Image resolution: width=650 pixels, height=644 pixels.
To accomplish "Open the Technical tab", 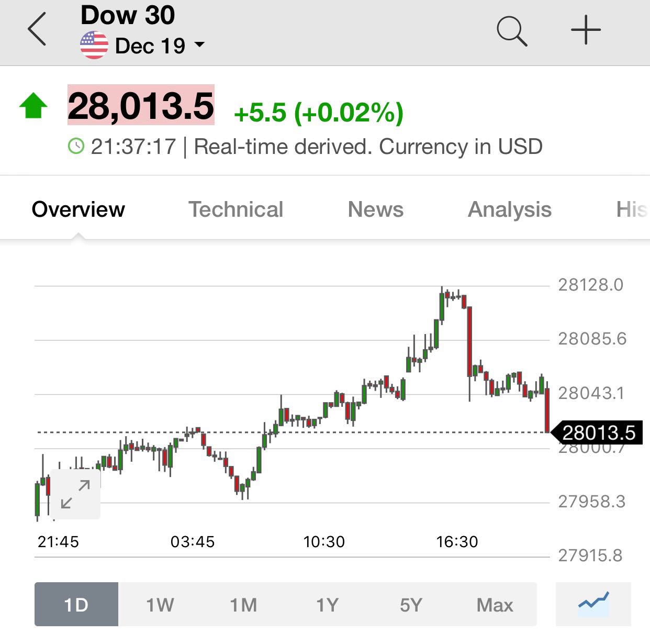I will tap(236, 209).
